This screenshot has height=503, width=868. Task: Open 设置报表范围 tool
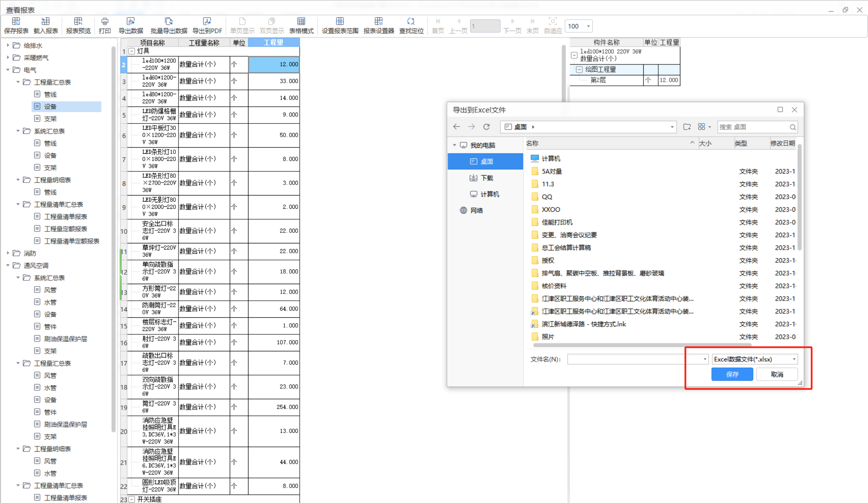[340, 25]
